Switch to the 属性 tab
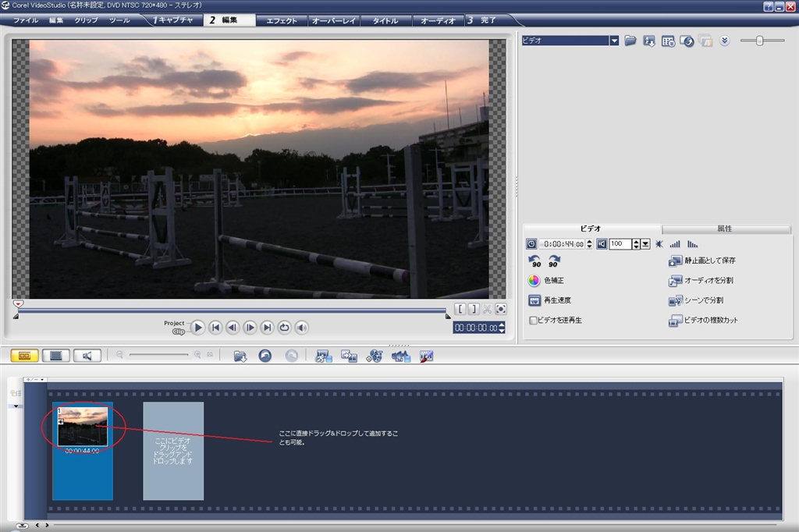Image resolution: width=799 pixels, height=532 pixels. click(x=725, y=229)
